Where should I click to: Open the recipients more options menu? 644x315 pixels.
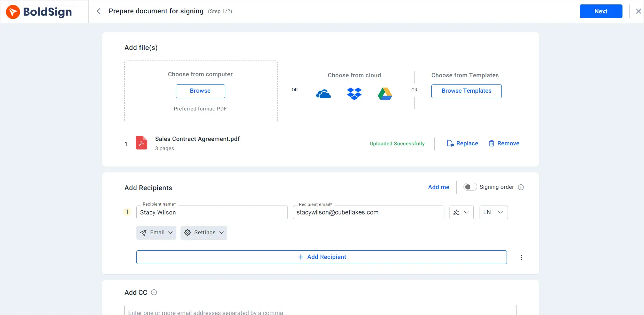point(521,258)
